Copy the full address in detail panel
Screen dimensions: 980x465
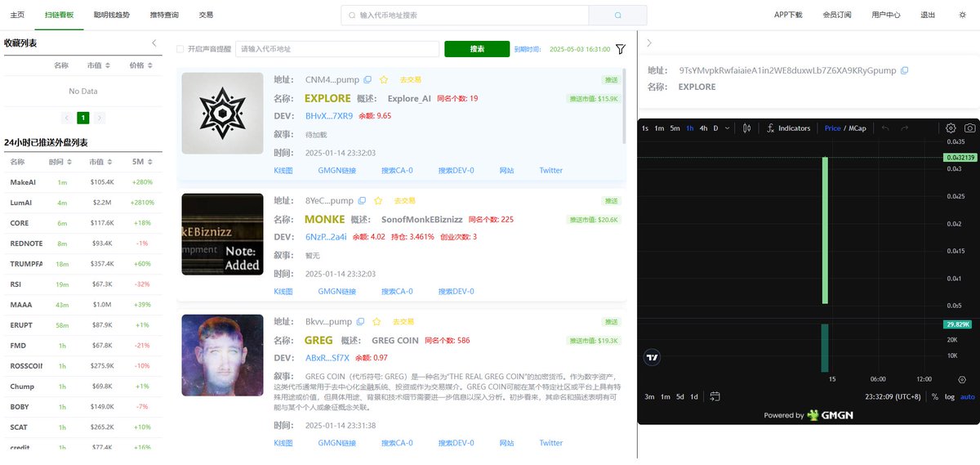point(904,71)
